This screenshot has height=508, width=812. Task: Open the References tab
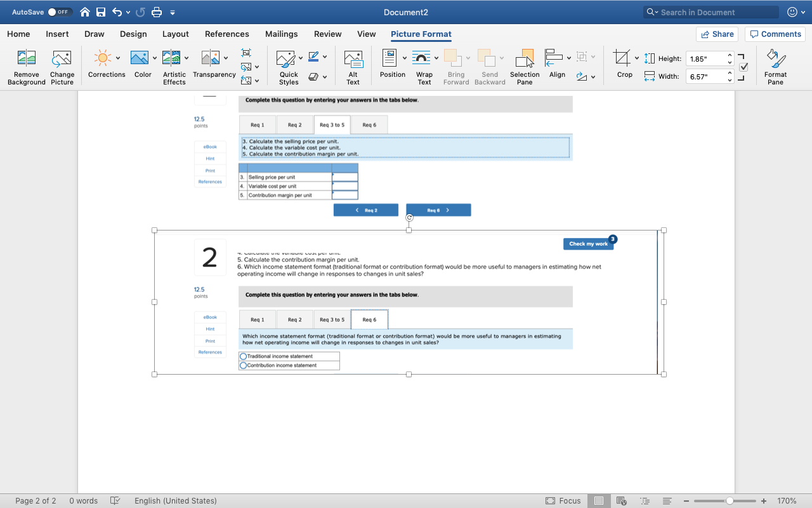click(x=227, y=34)
